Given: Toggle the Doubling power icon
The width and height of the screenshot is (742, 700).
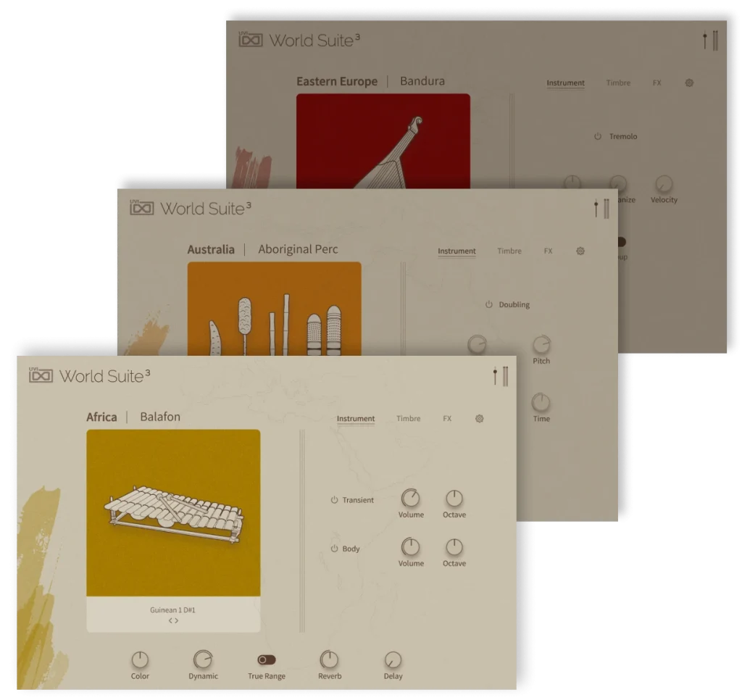Looking at the screenshot, I should [x=489, y=305].
